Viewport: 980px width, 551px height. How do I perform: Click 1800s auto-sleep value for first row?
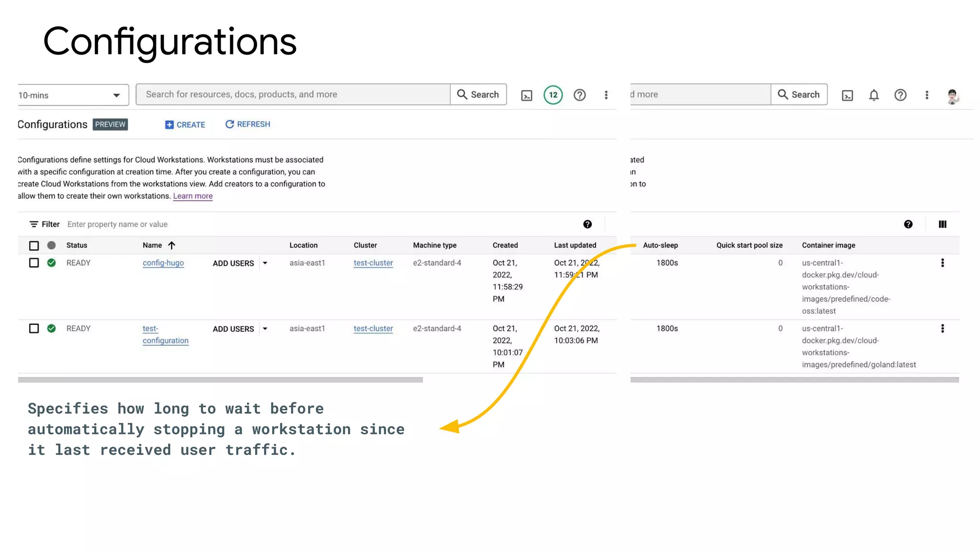[x=667, y=263]
